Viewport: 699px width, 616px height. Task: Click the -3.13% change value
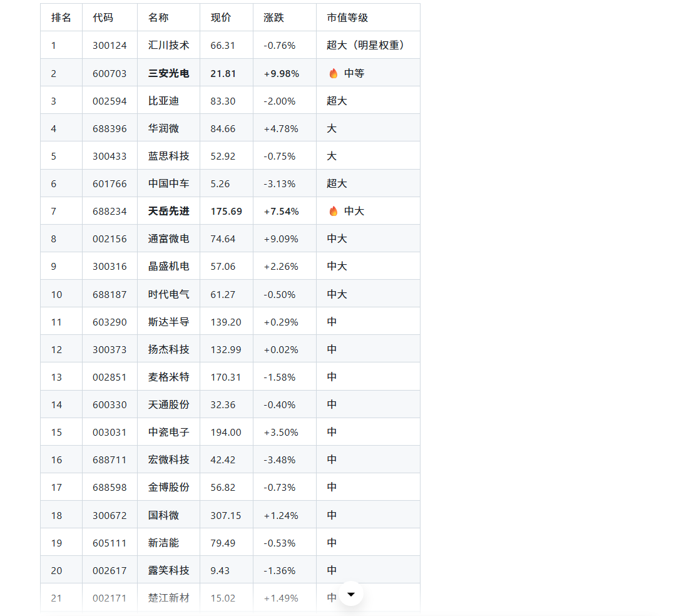280,184
